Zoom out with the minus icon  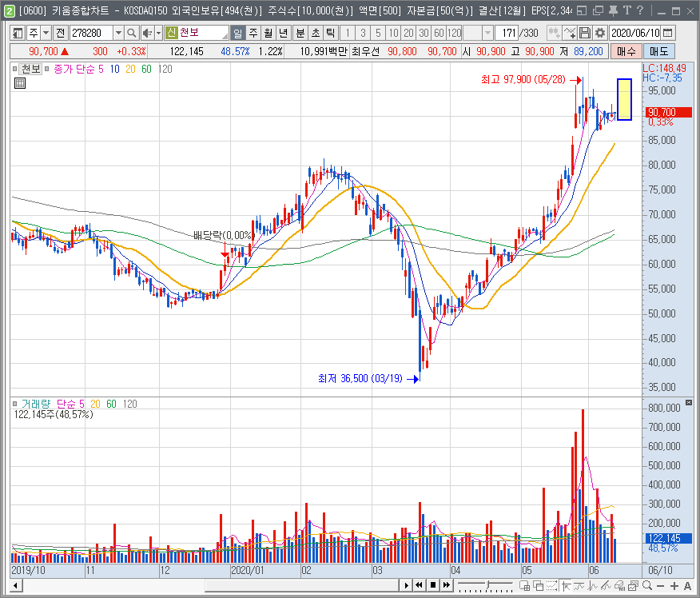click(x=661, y=585)
